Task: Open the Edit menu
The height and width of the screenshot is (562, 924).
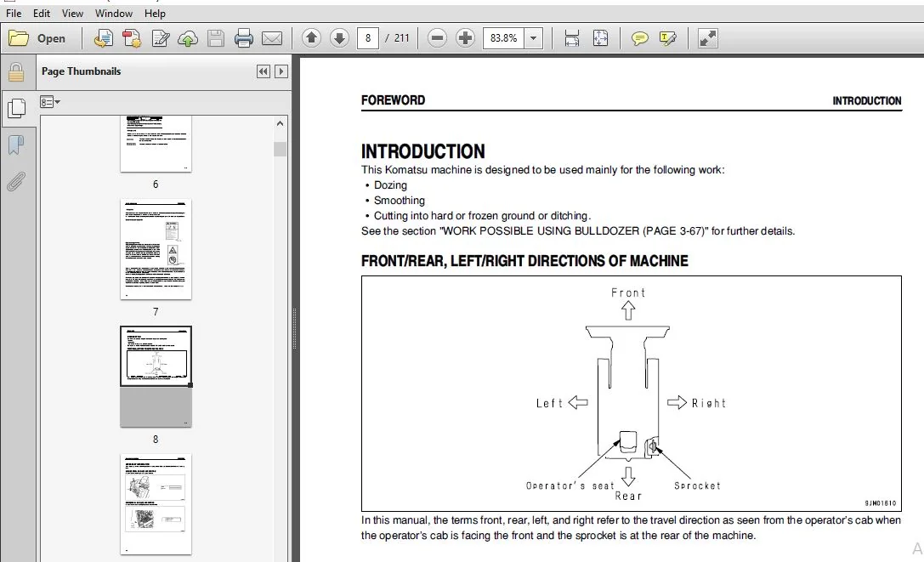Action: 42,13
